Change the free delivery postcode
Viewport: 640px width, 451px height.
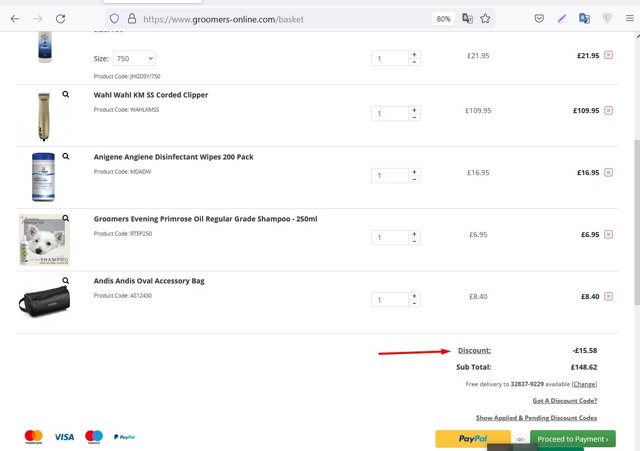coord(584,384)
